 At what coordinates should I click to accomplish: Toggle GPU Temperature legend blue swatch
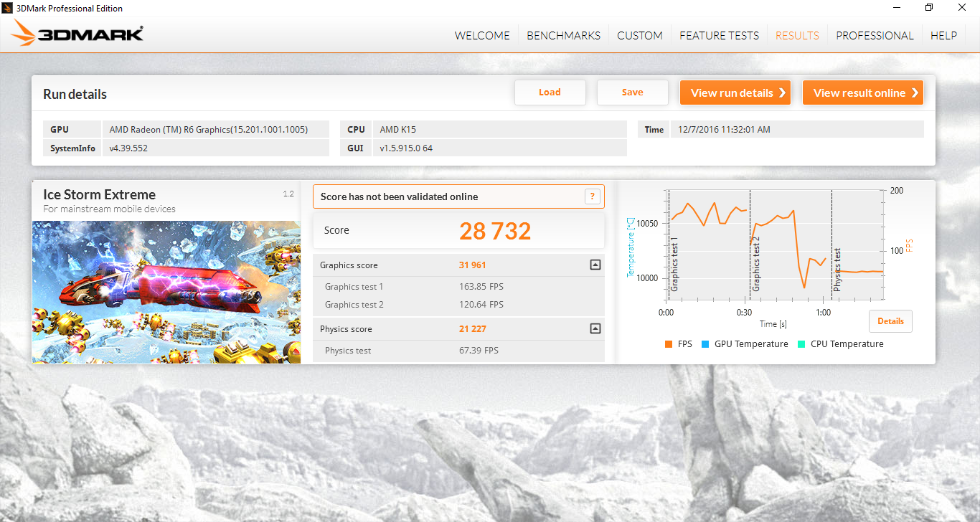pyautogui.click(x=705, y=344)
